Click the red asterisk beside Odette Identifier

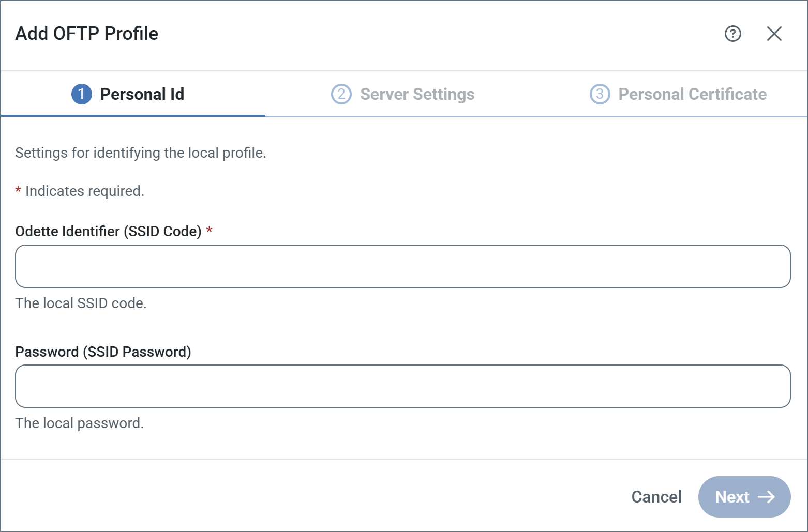point(210,231)
